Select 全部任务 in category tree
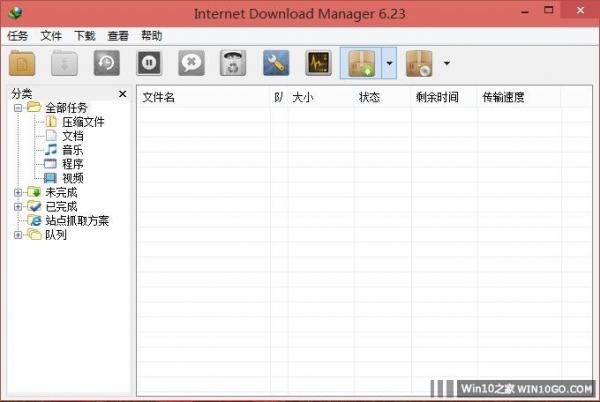This screenshot has width=600, height=402. (x=66, y=108)
